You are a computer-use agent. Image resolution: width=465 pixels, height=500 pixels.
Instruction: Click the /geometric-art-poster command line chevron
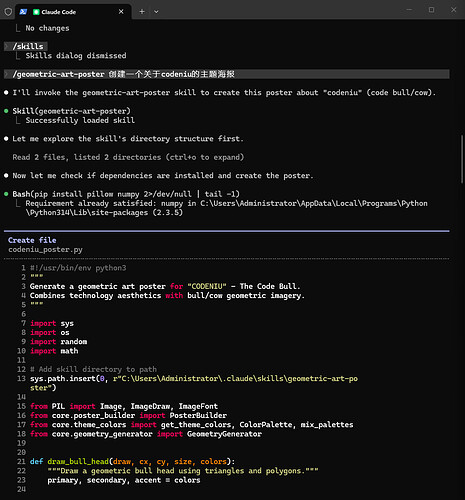click(x=7, y=74)
